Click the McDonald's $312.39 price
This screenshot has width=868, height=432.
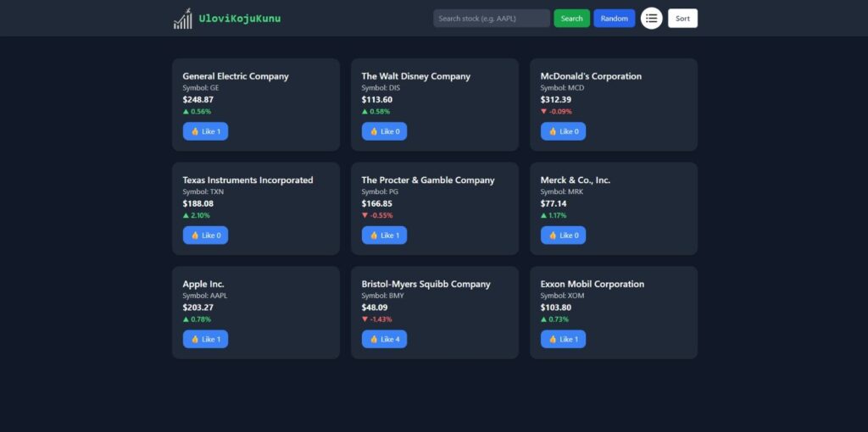[x=558, y=99]
